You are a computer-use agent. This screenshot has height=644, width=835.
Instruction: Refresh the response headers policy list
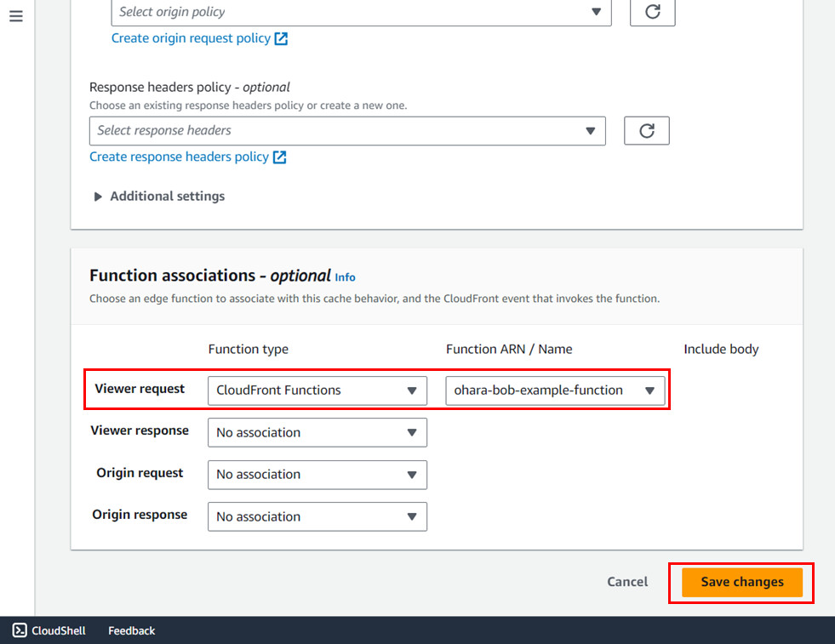[x=646, y=131]
